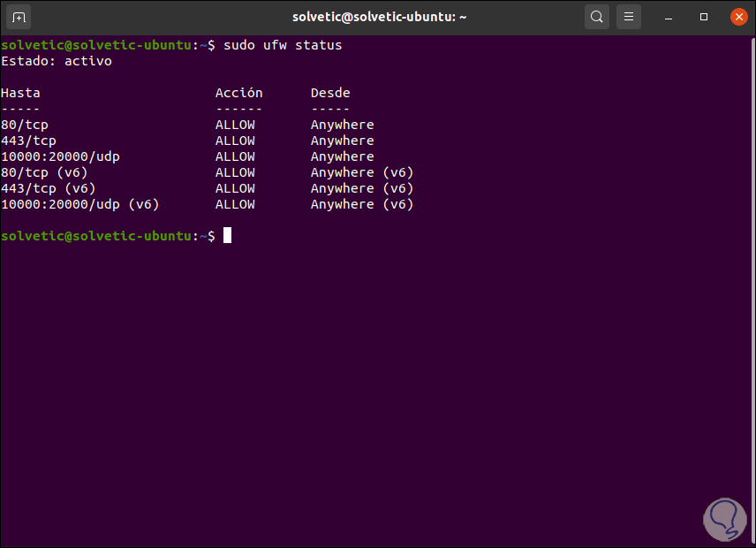Click 'Anywhere (v6)' in the 80/tcp row
The image size is (756, 548).
(x=362, y=172)
